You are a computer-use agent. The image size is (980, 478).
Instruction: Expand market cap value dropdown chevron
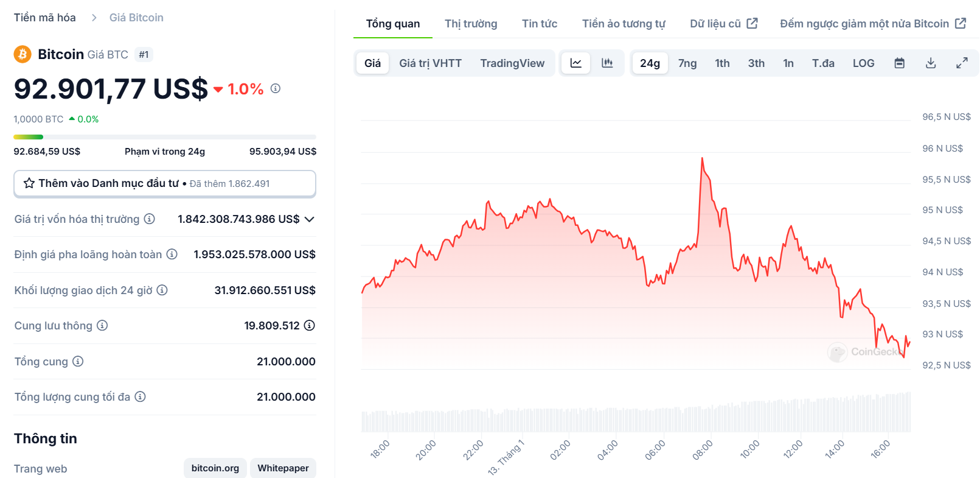(x=310, y=219)
